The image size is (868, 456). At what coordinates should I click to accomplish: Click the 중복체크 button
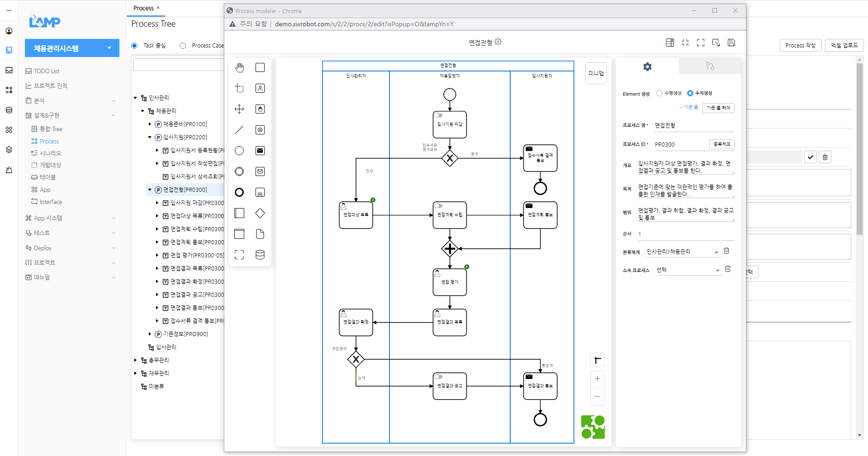[721, 144]
